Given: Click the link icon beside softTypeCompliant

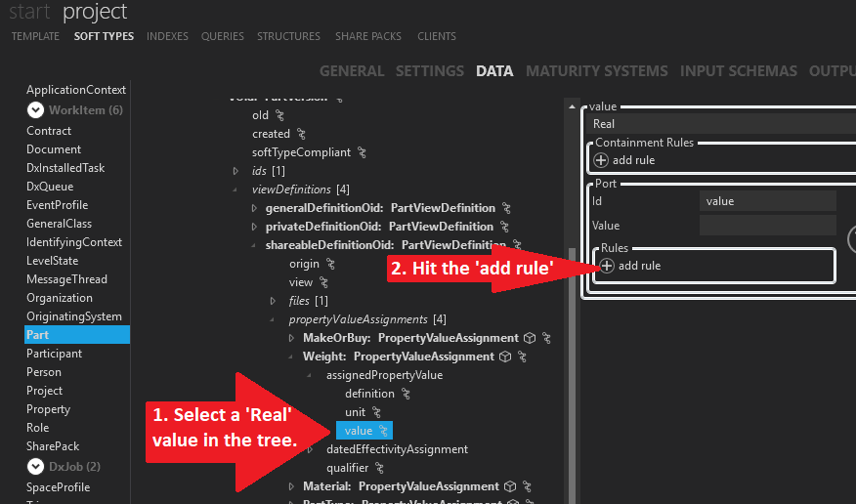Looking at the screenshot, I should pyautogui.click(x=362, y=152).
